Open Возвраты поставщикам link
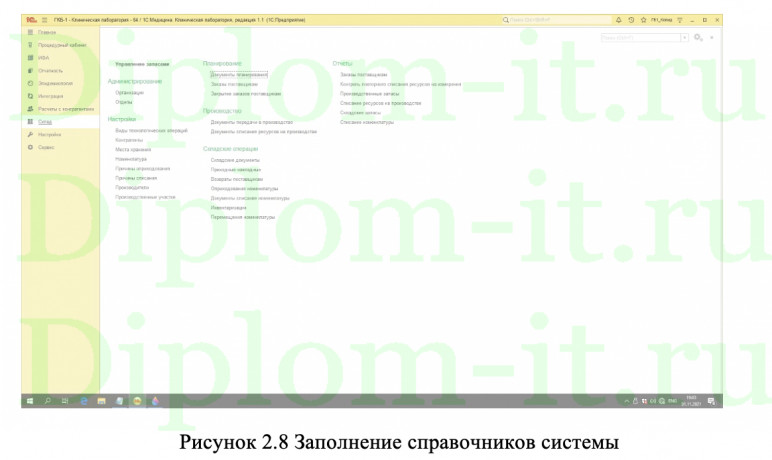Screen dimensions: 772x460 [236, 179]
